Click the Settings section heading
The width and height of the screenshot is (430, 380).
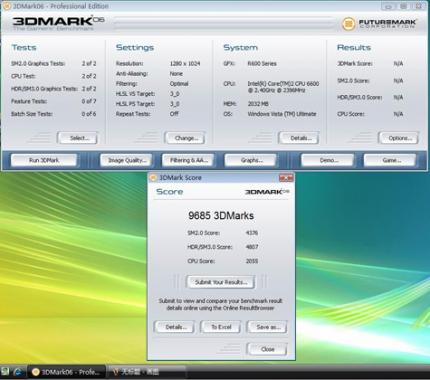pyautogui.click(x=135, y=47)
